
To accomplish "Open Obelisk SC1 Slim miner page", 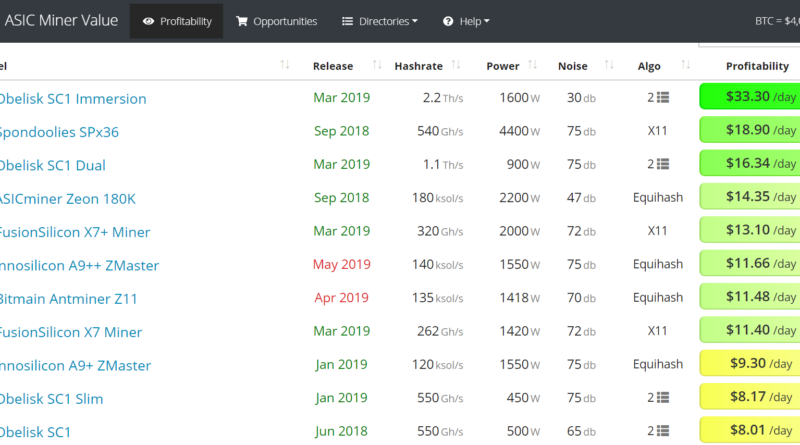I will (51, 399).
